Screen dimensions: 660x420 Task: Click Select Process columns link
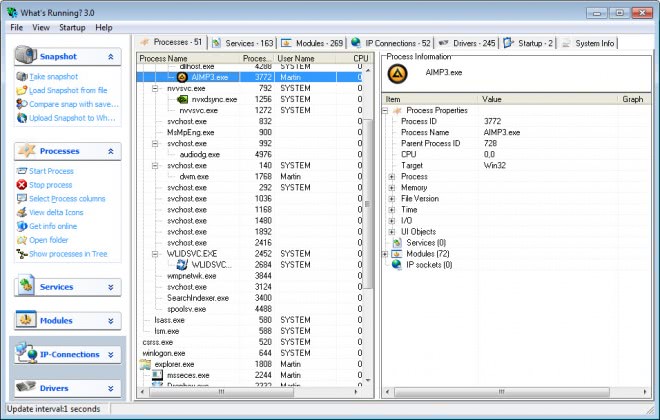click(68, 199)
